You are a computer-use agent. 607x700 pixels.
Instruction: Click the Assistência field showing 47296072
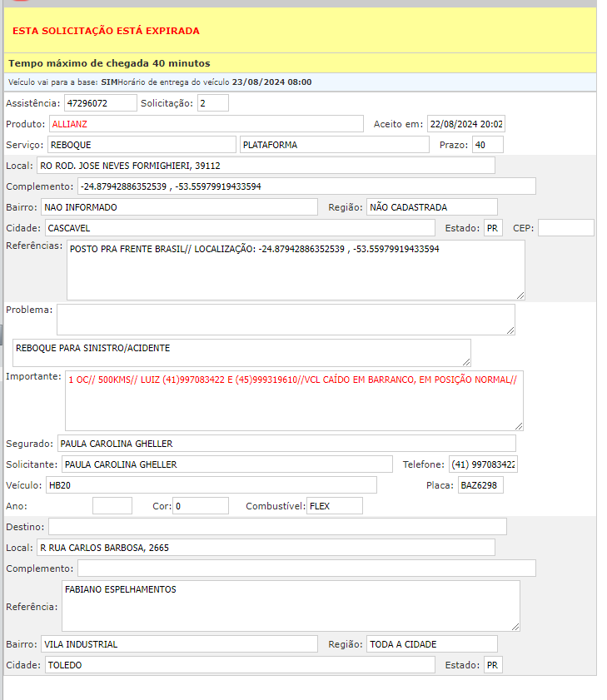(x=100, y=103)
